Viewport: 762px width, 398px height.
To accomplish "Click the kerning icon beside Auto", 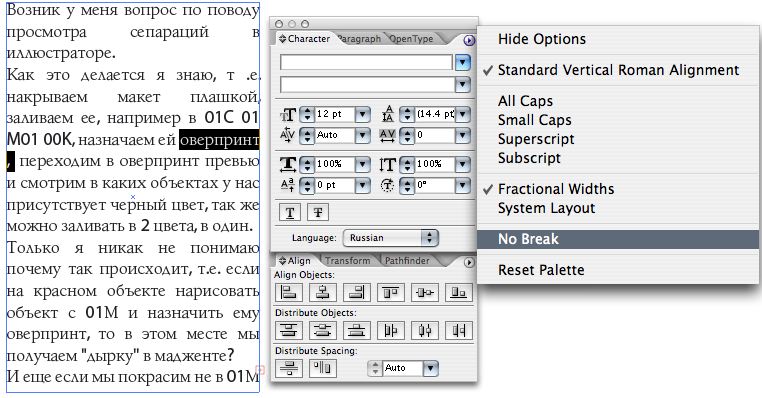I will pyautogui.click(x=288, y=135).
